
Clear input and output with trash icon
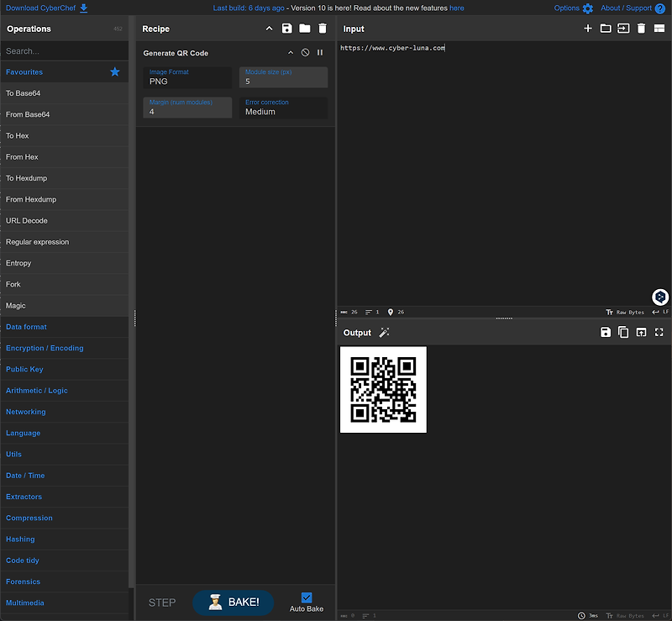pos(641,29)
